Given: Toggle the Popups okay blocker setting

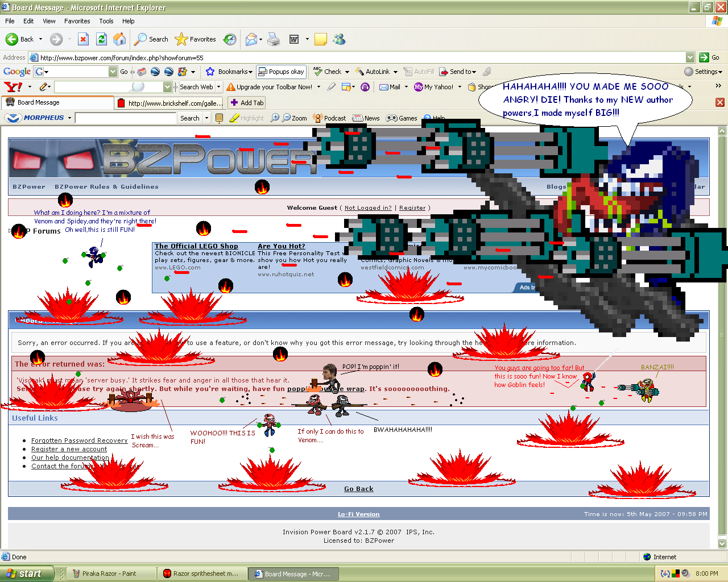Looking at the screenshot, I should [x=281, y=72].
